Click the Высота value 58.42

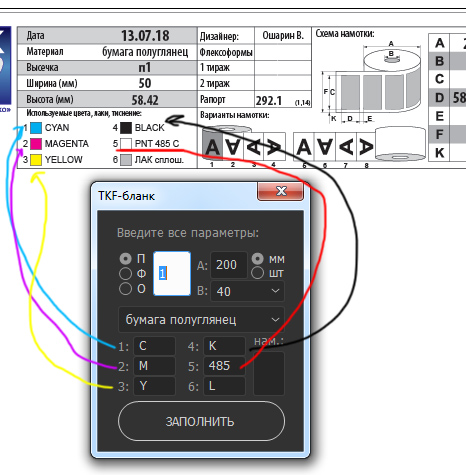tap(145, 100)
